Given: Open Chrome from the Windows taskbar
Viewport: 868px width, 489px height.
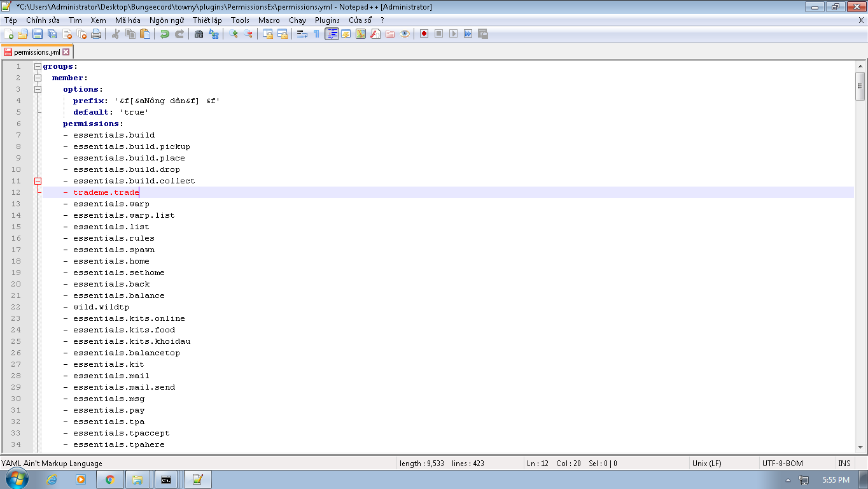Looking at the screenshot, I should click(109, 479).
